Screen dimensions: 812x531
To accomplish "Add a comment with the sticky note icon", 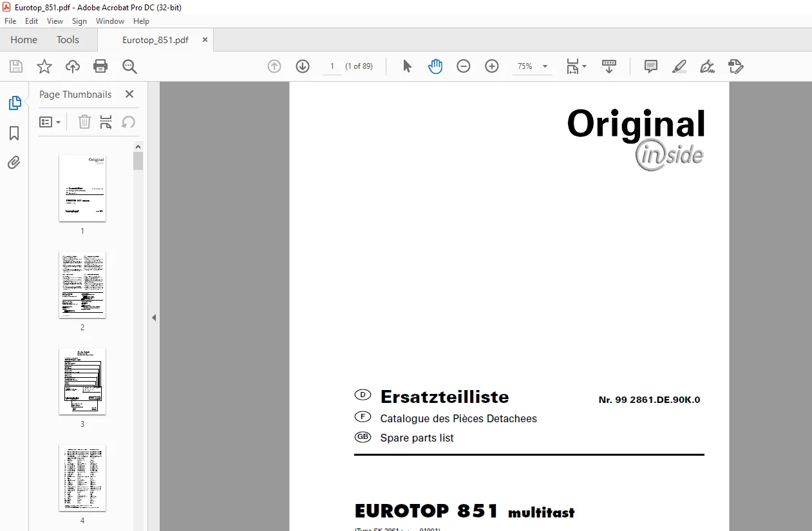I will coord(651,66).
